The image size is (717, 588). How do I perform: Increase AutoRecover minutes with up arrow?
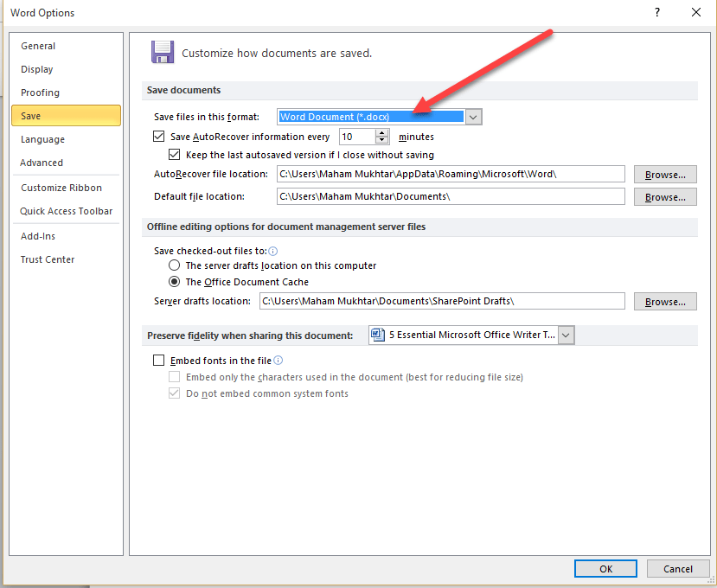[381, 133]
